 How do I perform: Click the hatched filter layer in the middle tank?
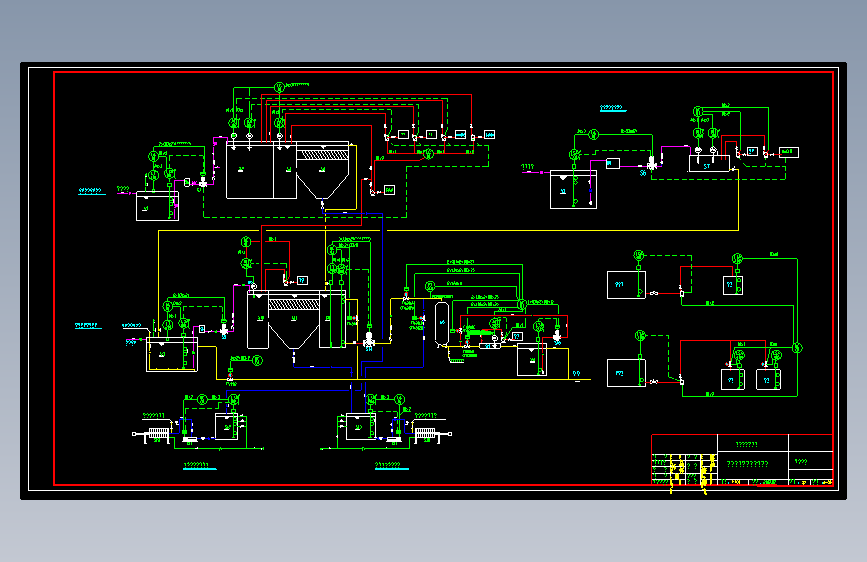(x=294, y=304)
